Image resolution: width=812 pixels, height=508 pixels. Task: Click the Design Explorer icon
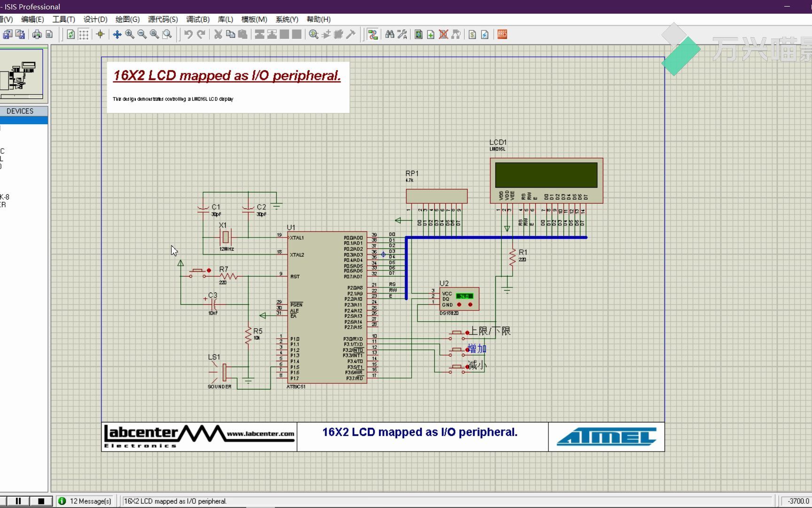[418, 34]
